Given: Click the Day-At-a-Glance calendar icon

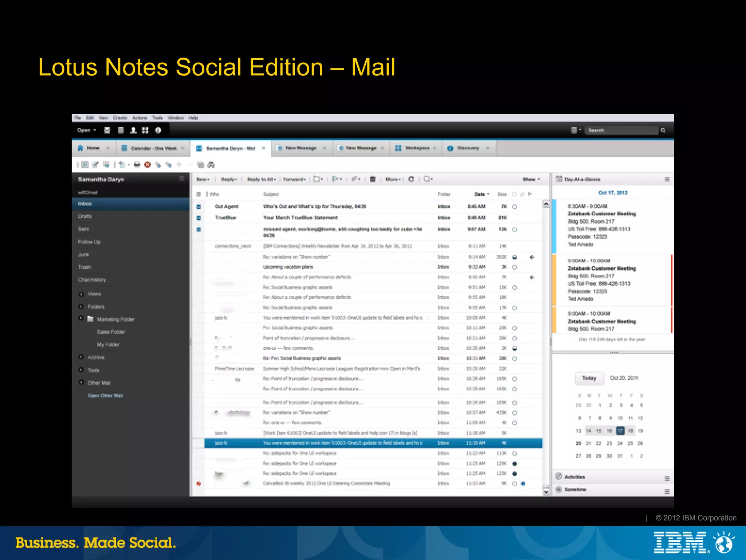Looking at the screenshot, I should [x=559, y=179].
